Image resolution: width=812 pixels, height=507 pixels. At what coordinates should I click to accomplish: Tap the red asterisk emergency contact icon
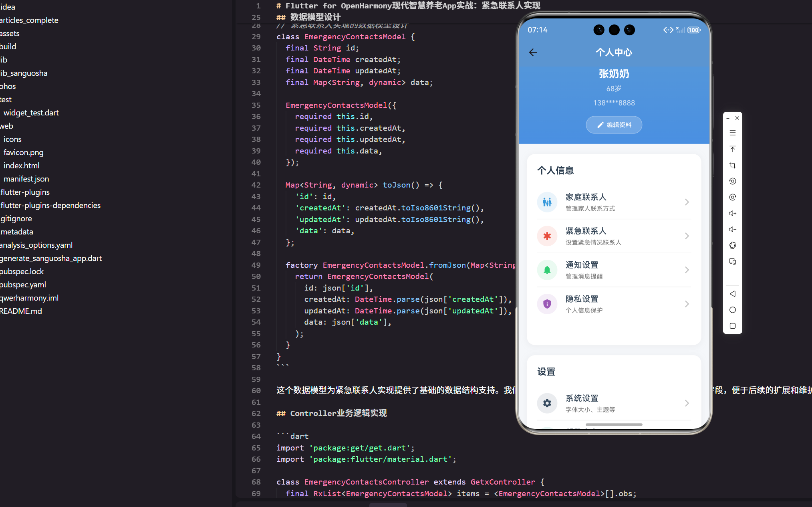pos(547,236)
